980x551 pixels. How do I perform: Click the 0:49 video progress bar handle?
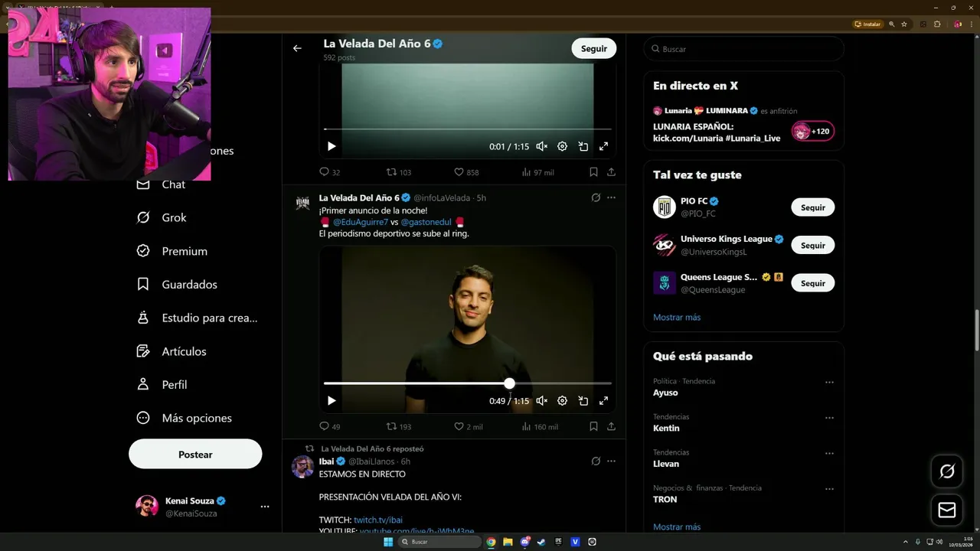pyautogui.click(x=509, y=383)
